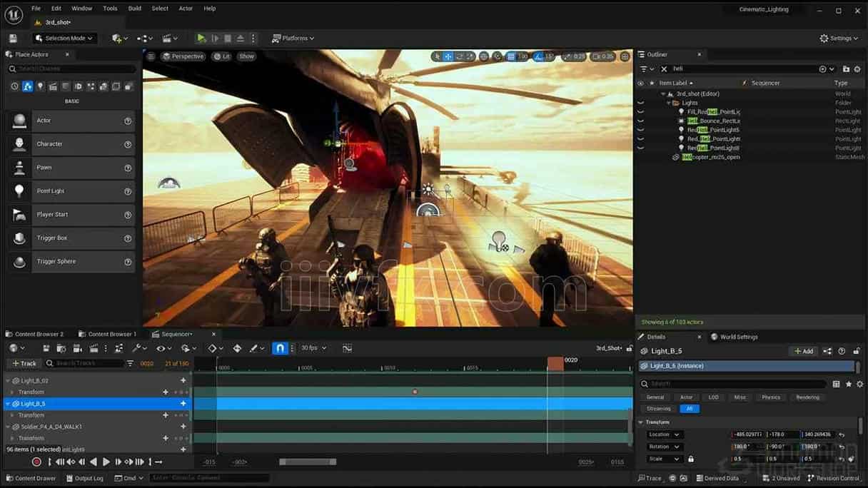Image resolution: width=868 pixels, height=488 pixels.
Task: Select the select-object cursor tool in viewport
Action: tap(437, 56)
